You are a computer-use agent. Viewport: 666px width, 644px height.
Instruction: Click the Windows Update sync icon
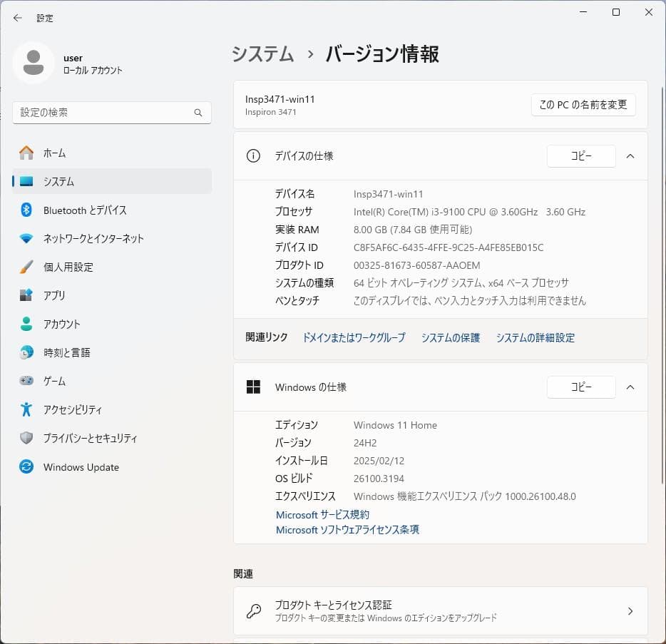click(x=26, y=466)
